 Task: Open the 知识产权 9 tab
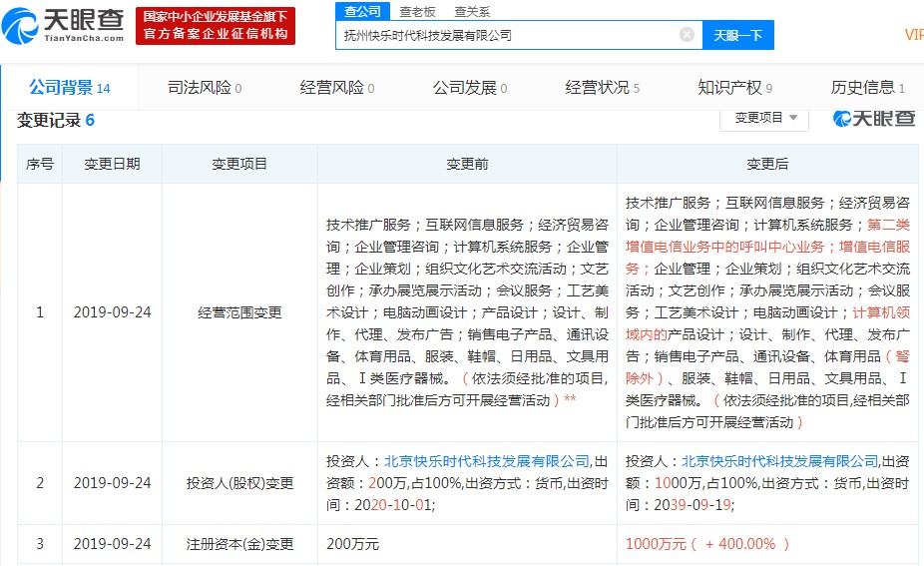pos(734,88)
